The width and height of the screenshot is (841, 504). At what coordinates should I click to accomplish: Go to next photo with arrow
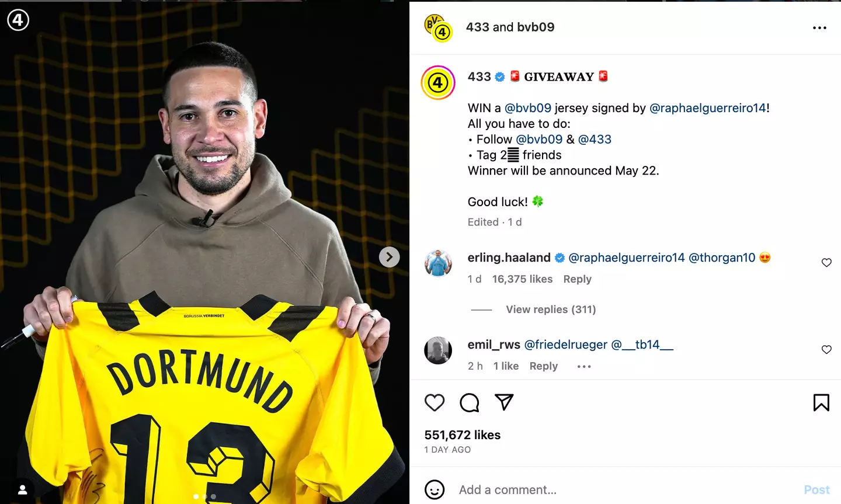pyautogui.click(x=389, y=257)
